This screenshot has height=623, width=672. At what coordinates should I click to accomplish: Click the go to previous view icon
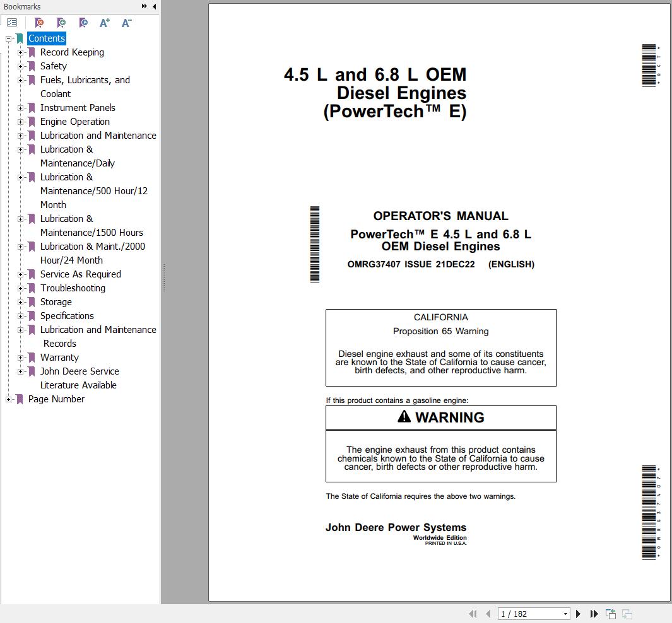pyautogui.click(x=611, y=614)
